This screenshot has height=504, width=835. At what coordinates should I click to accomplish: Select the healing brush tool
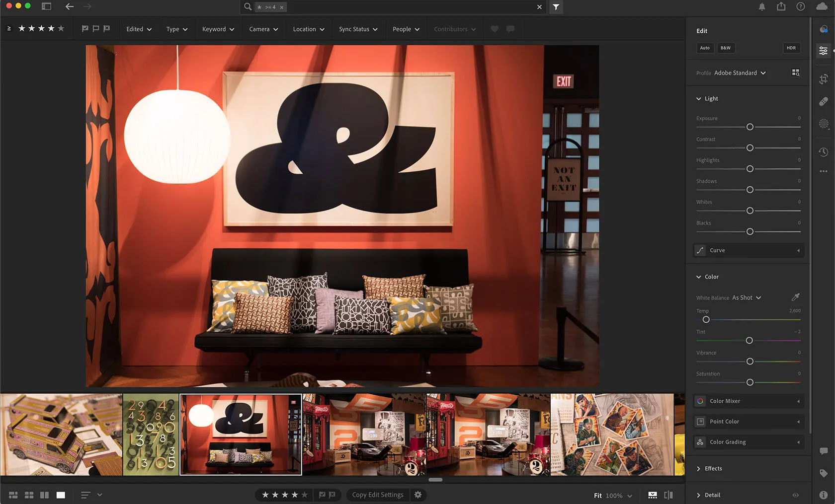coord(824,101)
